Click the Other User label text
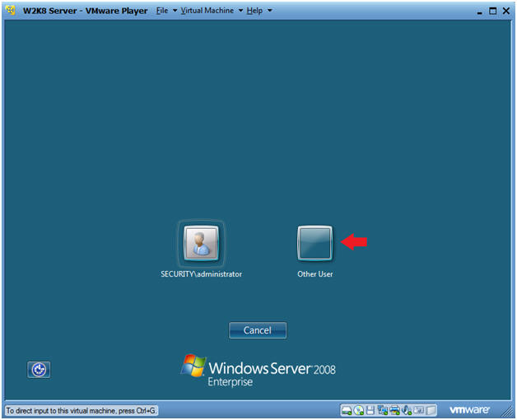 click(314, 274)
